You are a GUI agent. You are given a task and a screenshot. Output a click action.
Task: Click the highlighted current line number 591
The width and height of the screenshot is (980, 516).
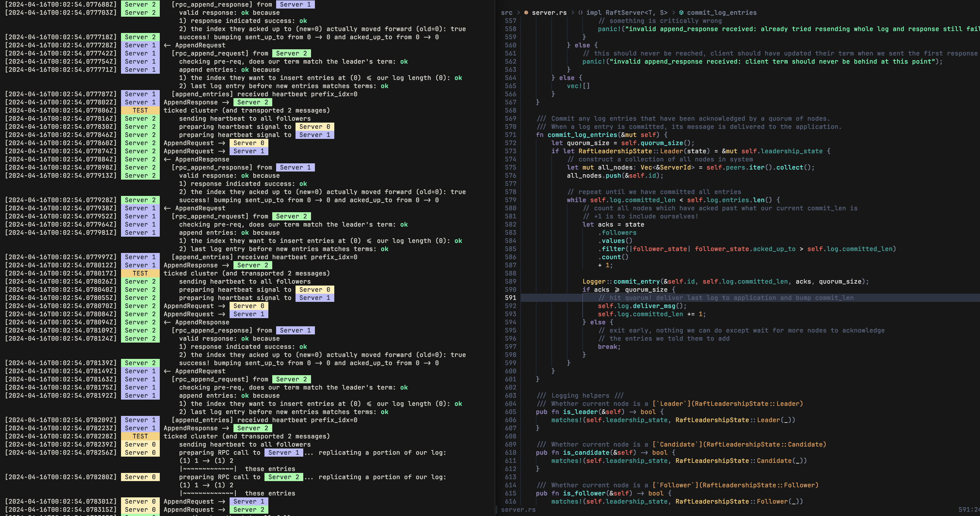[510, 298]
